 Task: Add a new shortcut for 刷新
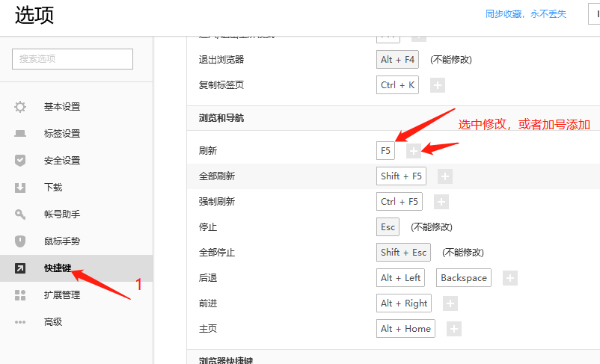pyautogui.click(x=413, y=151)
